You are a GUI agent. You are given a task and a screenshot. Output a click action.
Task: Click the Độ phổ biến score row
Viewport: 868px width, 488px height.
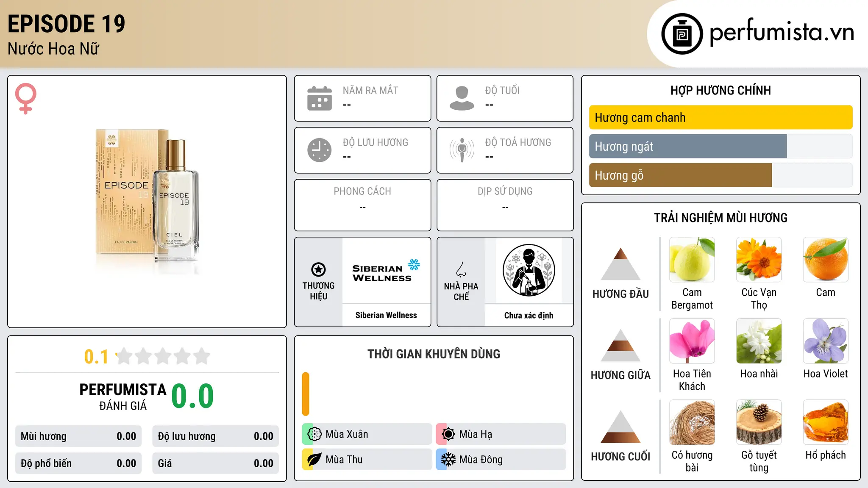point(78,463)
